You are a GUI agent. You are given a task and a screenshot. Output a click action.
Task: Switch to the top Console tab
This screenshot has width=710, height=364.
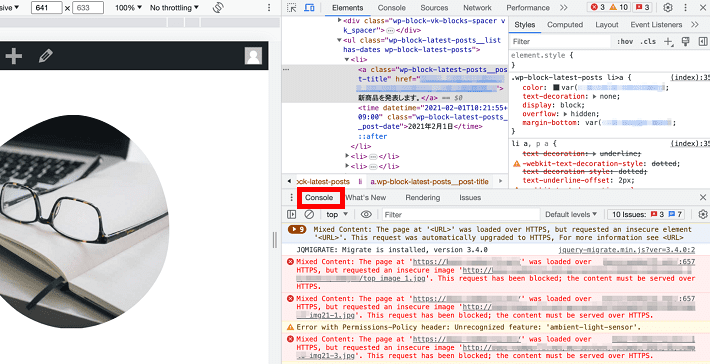[x=392, y=8]
